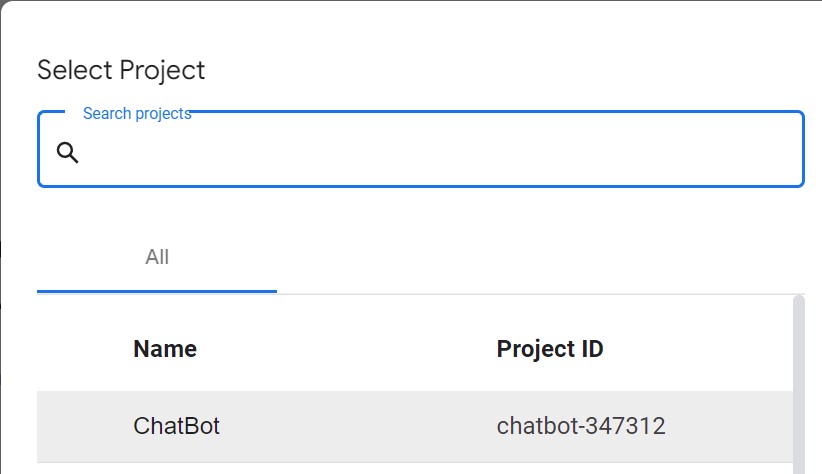Click ChatBot row between name and ID
This screenshot has width=822, height=474.
(x=358, y=426)
